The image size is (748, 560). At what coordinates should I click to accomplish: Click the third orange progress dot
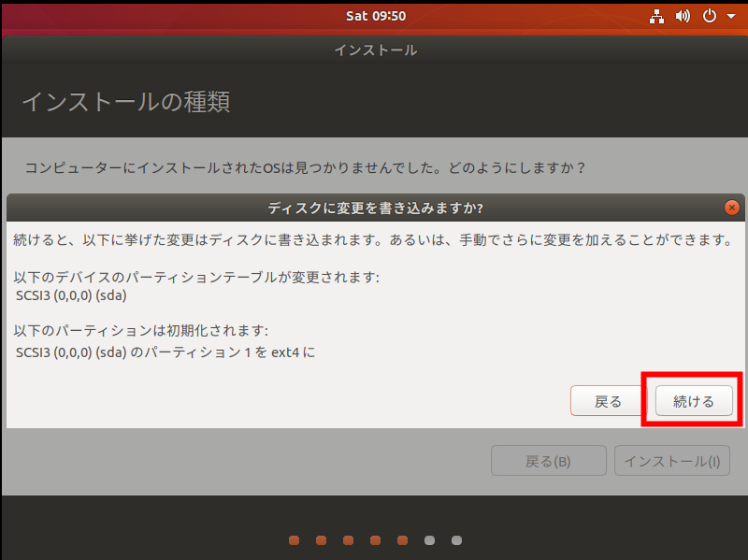348,539
